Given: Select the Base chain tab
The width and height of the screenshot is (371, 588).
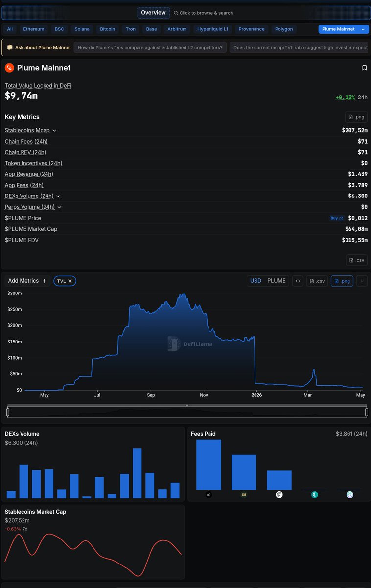Looking at the screenshot, I should point(152,29).
